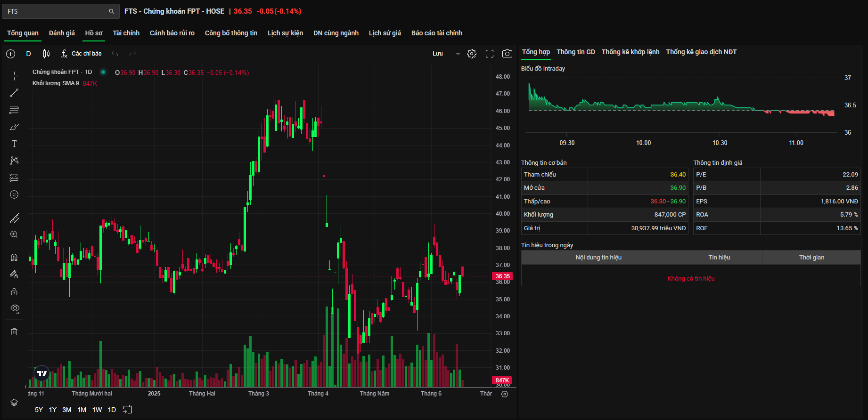Viewport: 868px width, 420px height.
Task: Select the patterns drawing tool
Action: point(14,161)
